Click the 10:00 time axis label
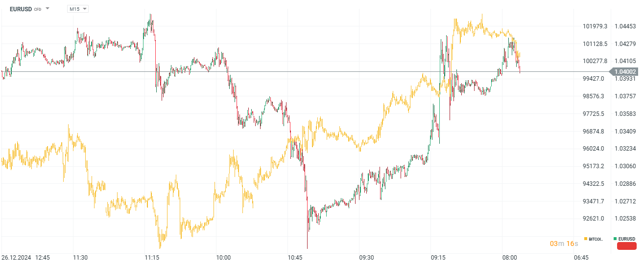 coord(223,257)
